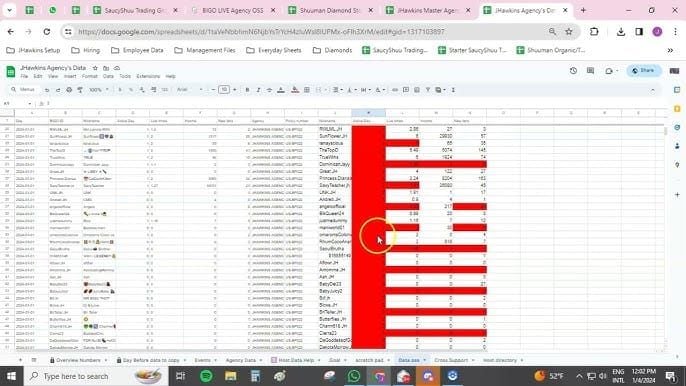Open the text color picker
The height and width of the screenshot is (386, 686).
coord(281,90)
